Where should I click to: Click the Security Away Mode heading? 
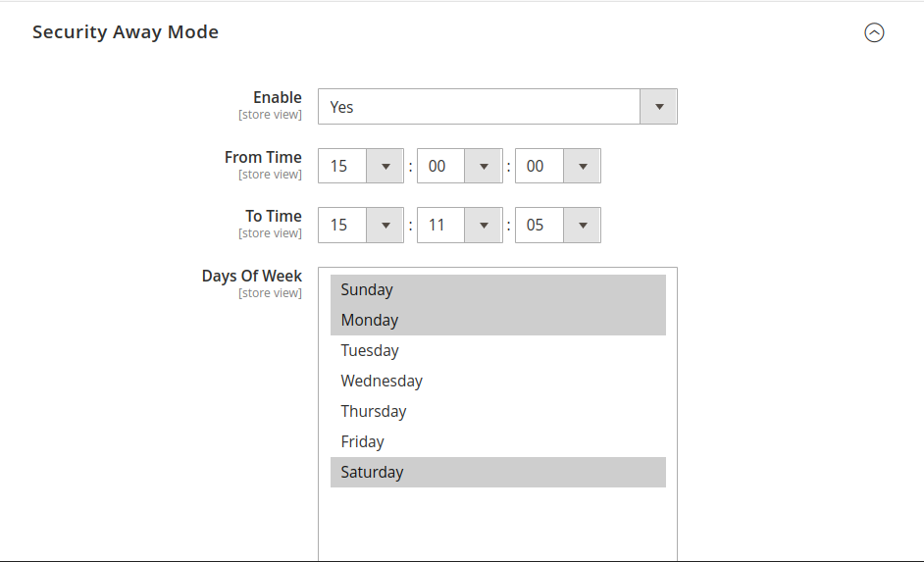click(x=126, y=31)
